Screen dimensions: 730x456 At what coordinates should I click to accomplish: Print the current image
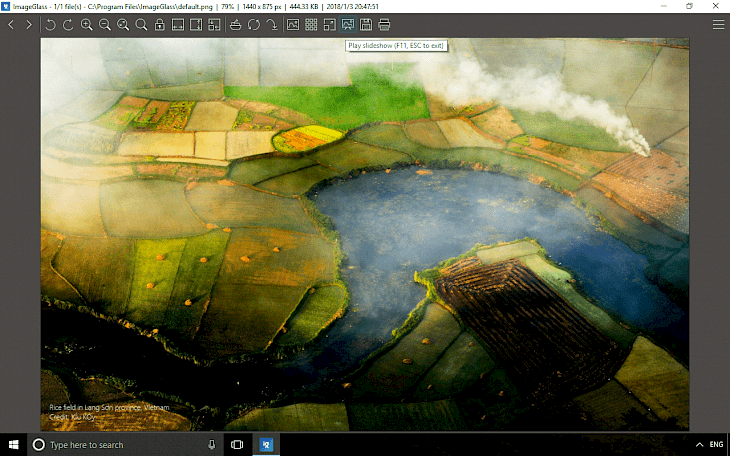[x=384, y=25]
